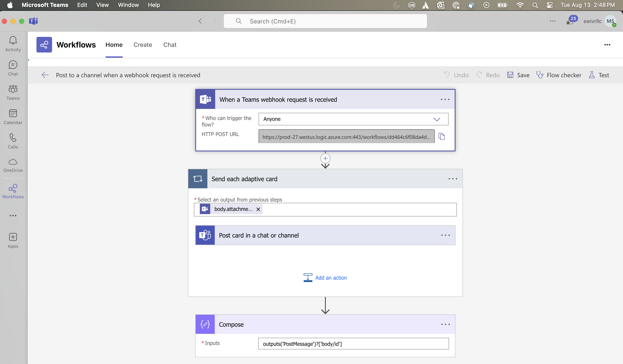Open Chat in the left sidebar
The height and width of the screenshot is (364, 623).
(13, 68)
